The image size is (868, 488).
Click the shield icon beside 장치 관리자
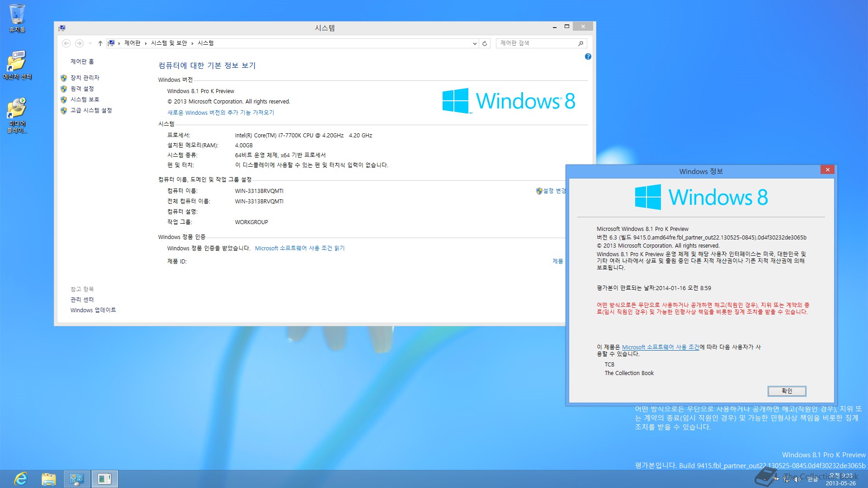pos(64,78)
